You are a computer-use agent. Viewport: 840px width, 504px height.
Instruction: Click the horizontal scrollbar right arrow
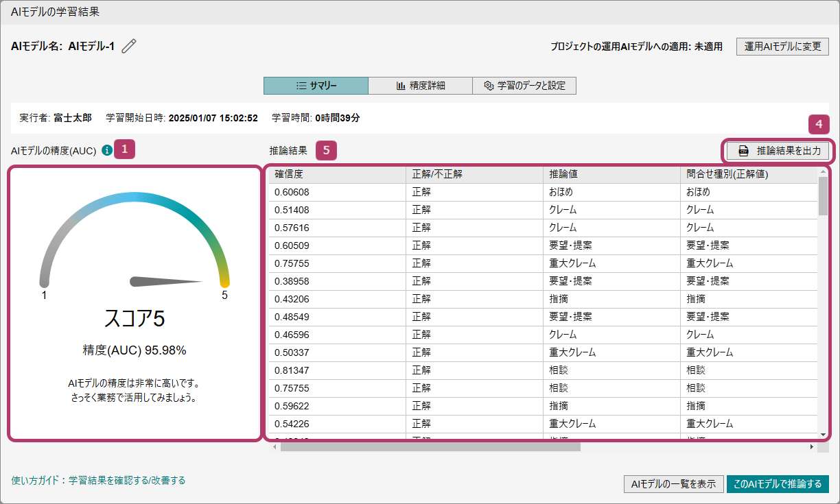pos(812,446)
